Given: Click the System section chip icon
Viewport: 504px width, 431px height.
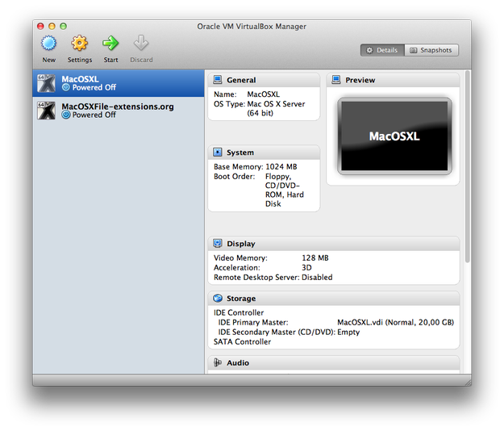Looking at the screenshot, I should 218,152.
